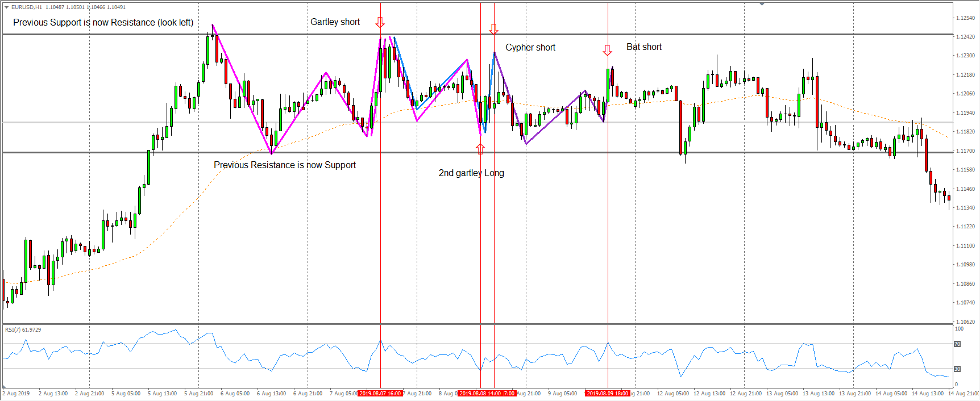Select the red down arrow left of Bat short
The height and width of the screenshot is (401, 980).
coord(608,50)
